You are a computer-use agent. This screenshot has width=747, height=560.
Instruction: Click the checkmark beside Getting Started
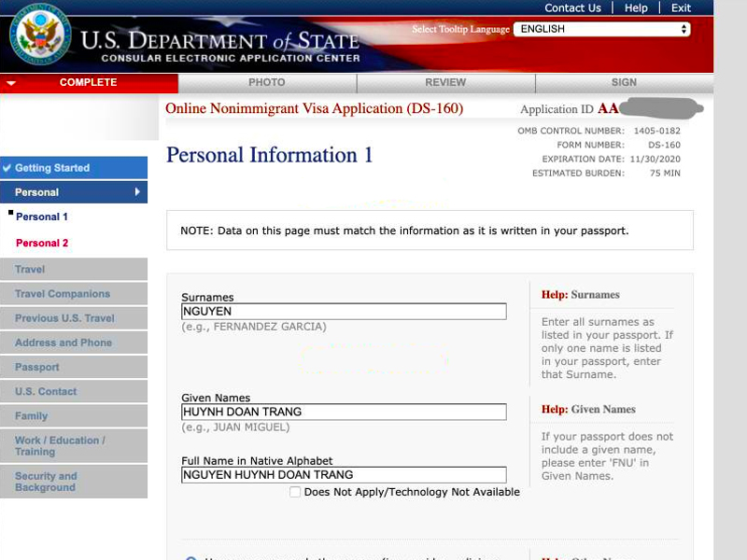pyautogui.click(x=7, y=168)
